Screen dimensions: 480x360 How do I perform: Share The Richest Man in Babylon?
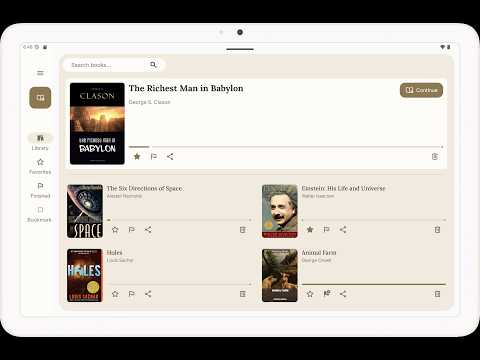point(170,156)
